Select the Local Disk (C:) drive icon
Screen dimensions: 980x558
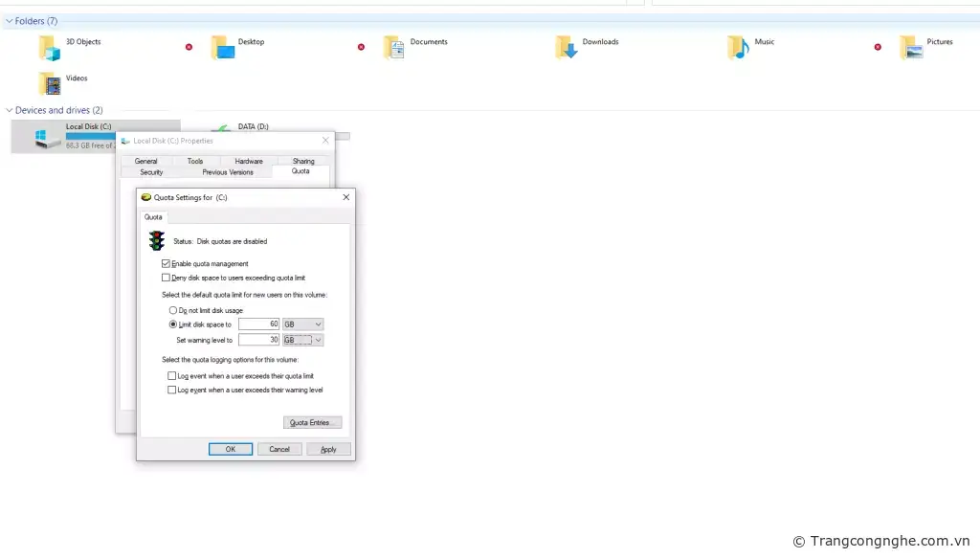(47, 137)
